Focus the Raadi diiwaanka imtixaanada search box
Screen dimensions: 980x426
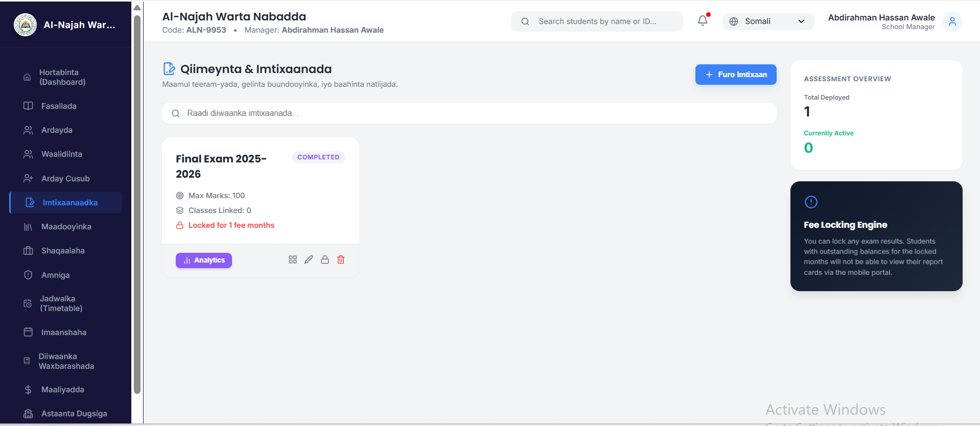469,113
